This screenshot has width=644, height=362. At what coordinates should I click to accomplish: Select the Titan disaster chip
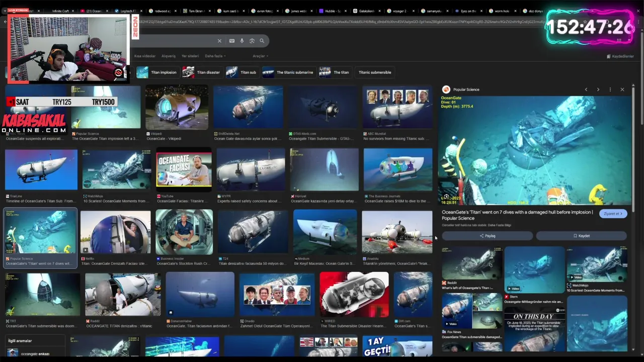pyautogui.click(x=202, y=72)
